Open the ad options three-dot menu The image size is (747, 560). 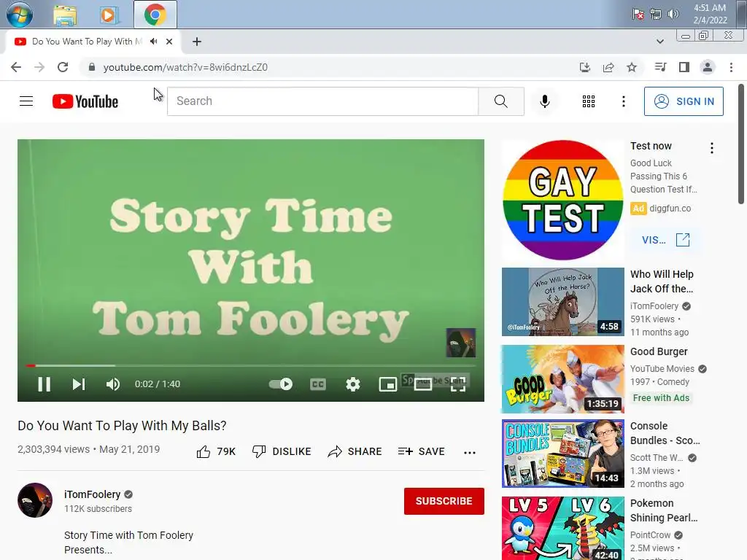click(712, 148)
